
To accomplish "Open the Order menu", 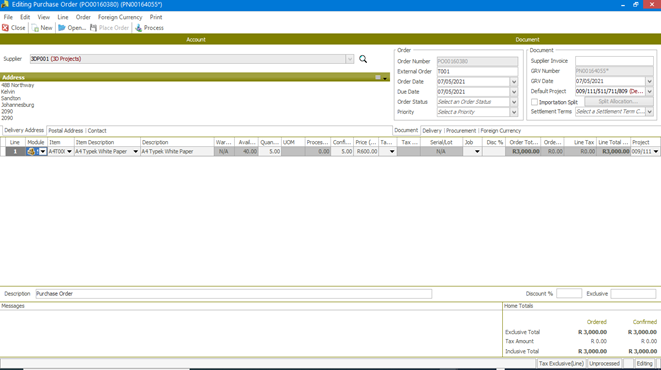I will tap(83, 17).
